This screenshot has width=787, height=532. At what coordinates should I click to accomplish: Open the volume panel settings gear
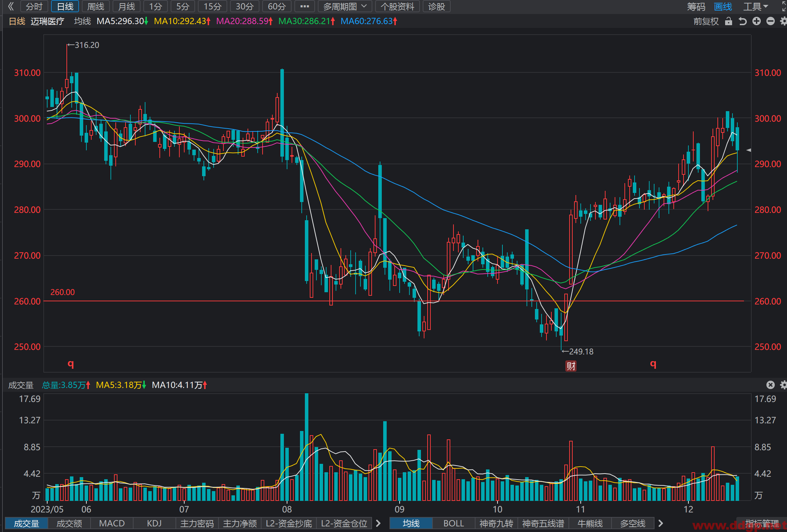coord(784,385)
